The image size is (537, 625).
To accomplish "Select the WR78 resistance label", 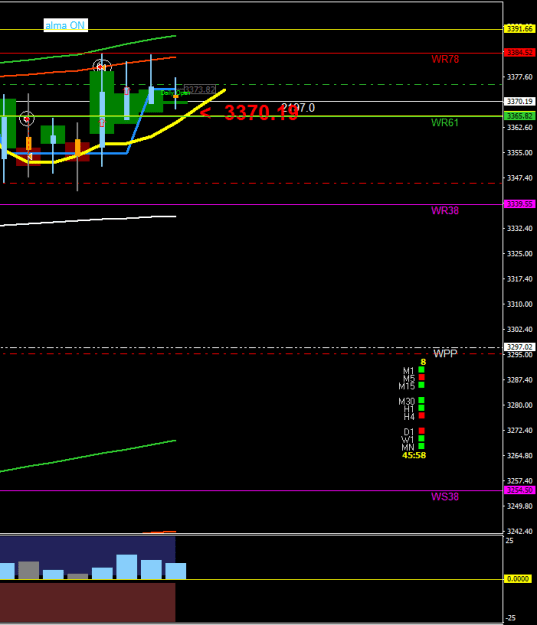I will (x=445, y=59).
